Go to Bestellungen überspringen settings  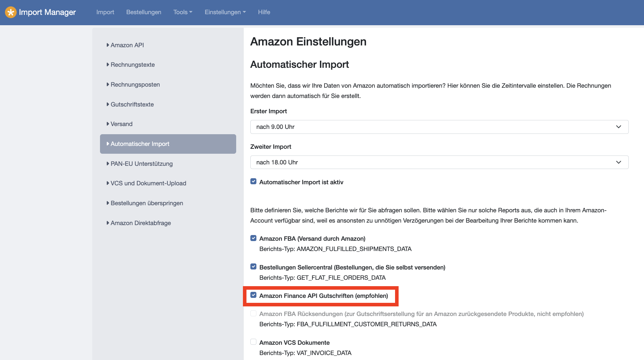click(168, 203)
